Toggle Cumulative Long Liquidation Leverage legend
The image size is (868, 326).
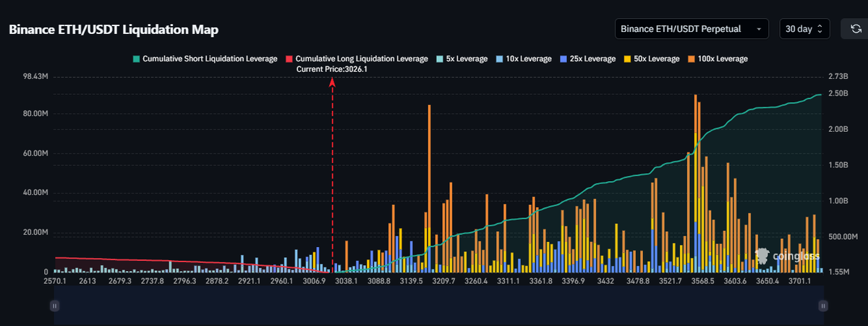(x=357, y=58)
